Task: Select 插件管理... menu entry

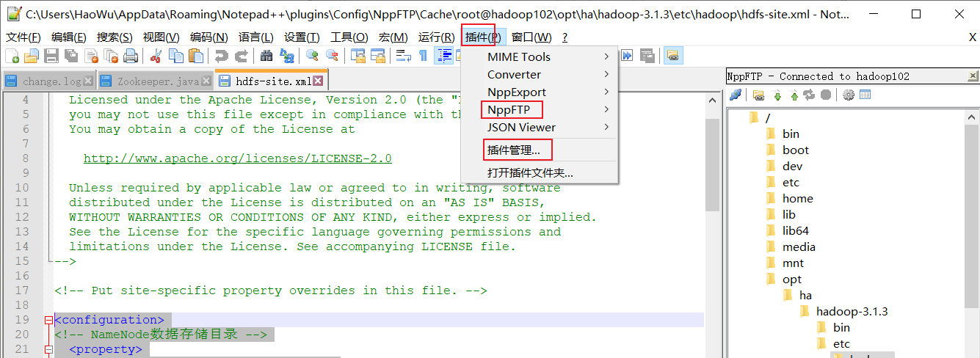Action: pos(514,150)
